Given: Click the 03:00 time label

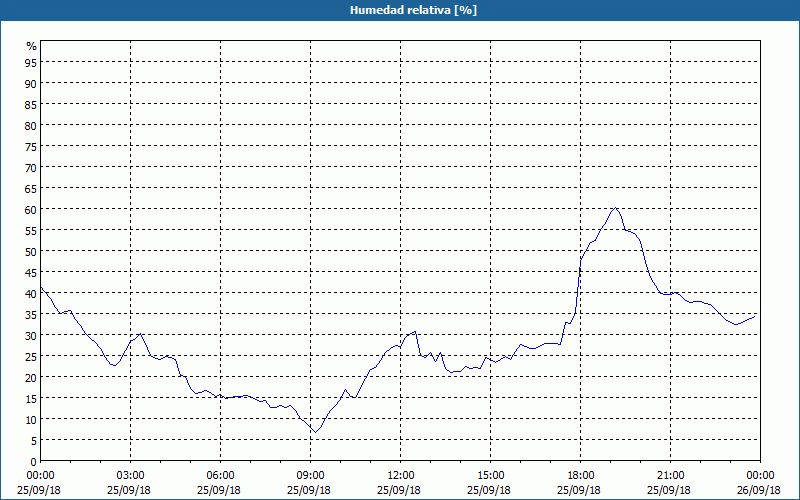Looking at the screenshot, I should pos(131,476).
